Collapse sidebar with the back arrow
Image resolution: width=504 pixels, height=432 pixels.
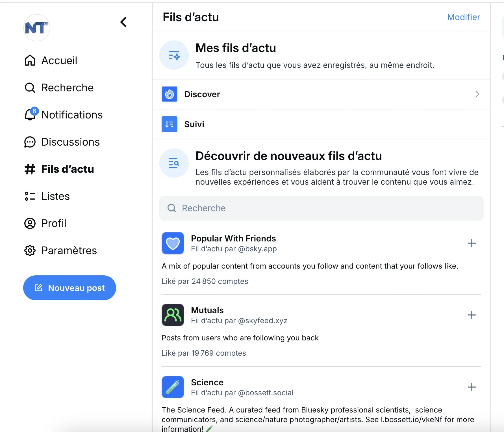point(123,22)
